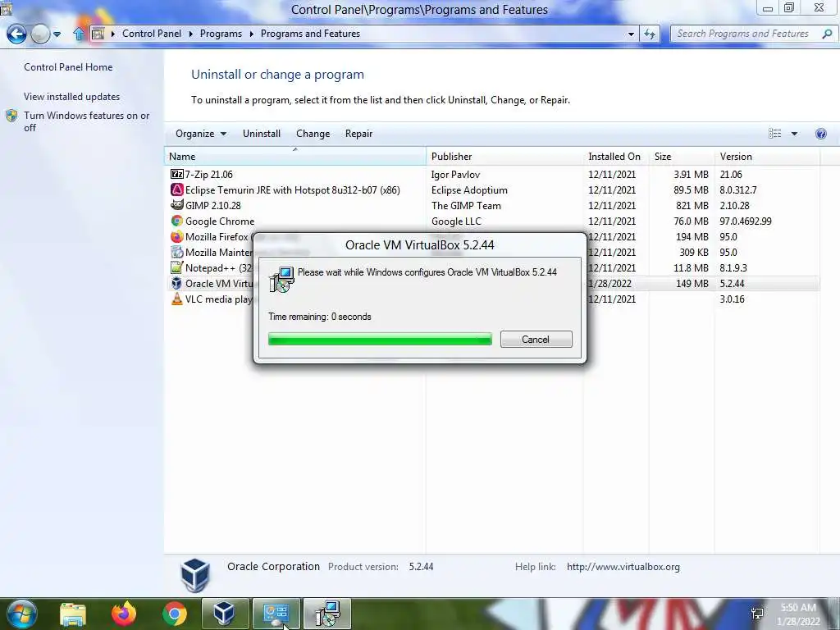Click the Help question mark icon
This screenshot has width=840, height=630.
[x=820, y=134]
